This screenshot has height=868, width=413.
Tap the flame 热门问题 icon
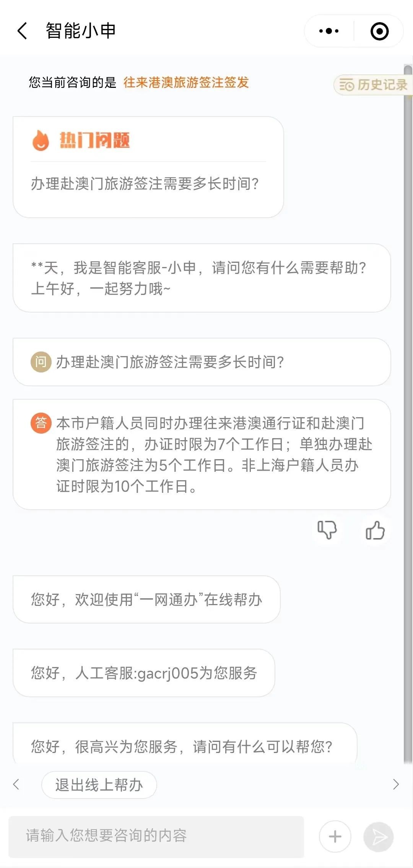pyautogui.click(x=41, y=140)
